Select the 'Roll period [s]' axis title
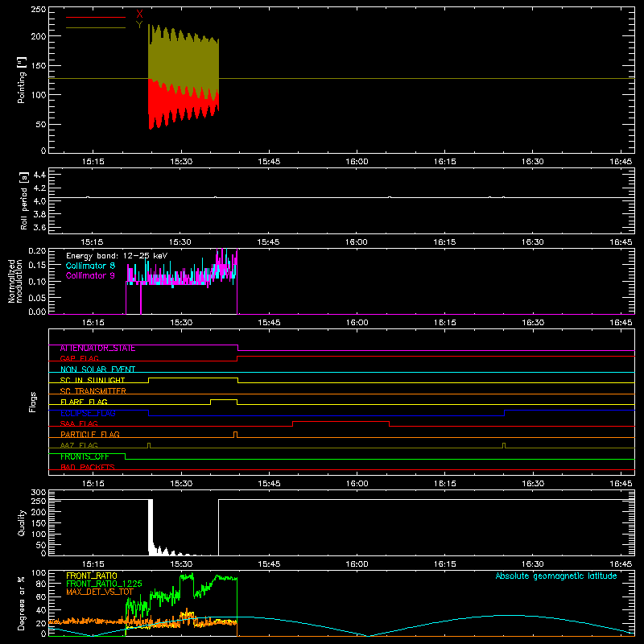This screenshot has height=644, width=644. pos(23,200)
